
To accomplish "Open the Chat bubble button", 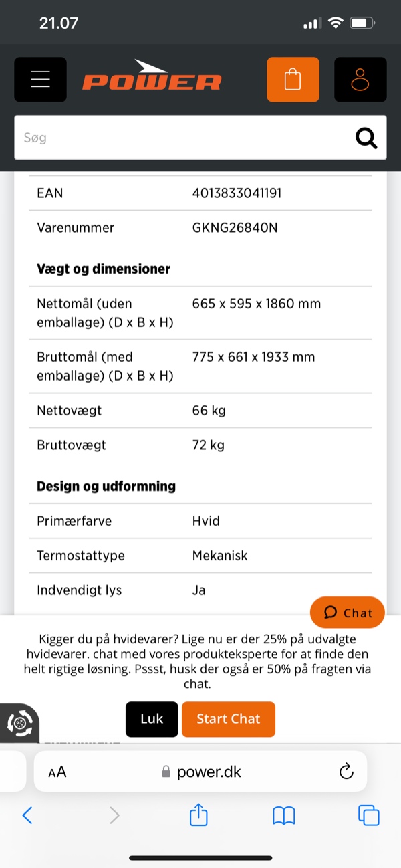I will tap(348, 612).
